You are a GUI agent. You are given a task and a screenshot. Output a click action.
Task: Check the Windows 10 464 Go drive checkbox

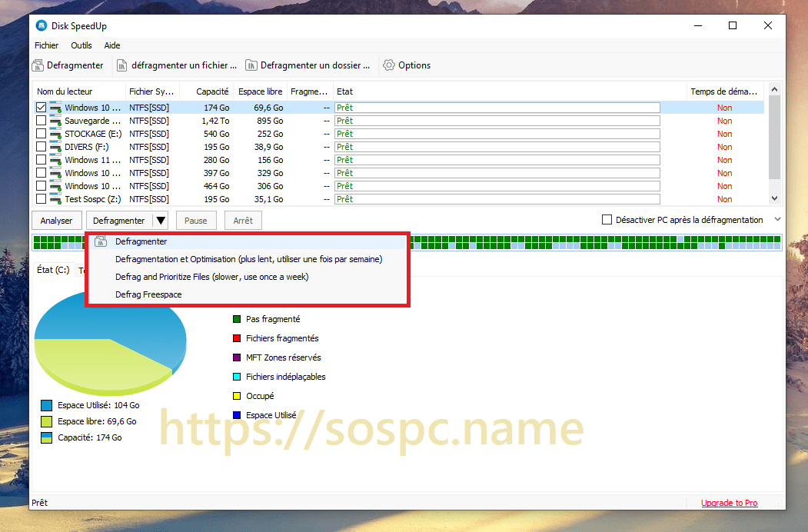42,185
